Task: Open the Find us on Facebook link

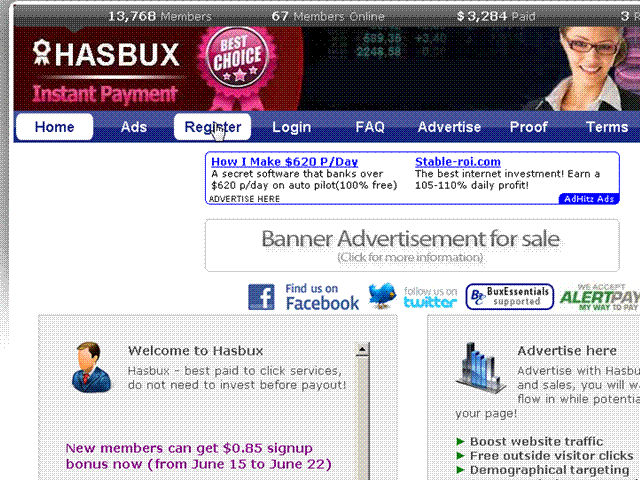Action: (322, 297)
